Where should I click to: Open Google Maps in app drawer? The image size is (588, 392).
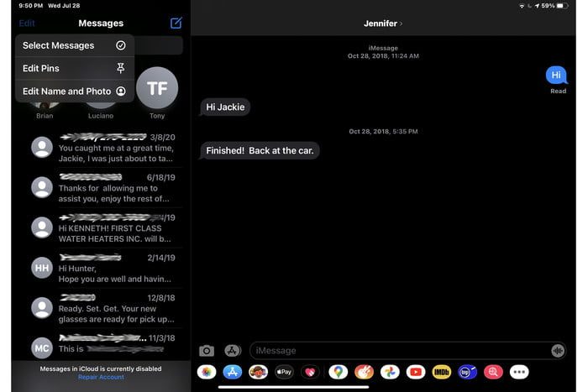coord(339,372)
